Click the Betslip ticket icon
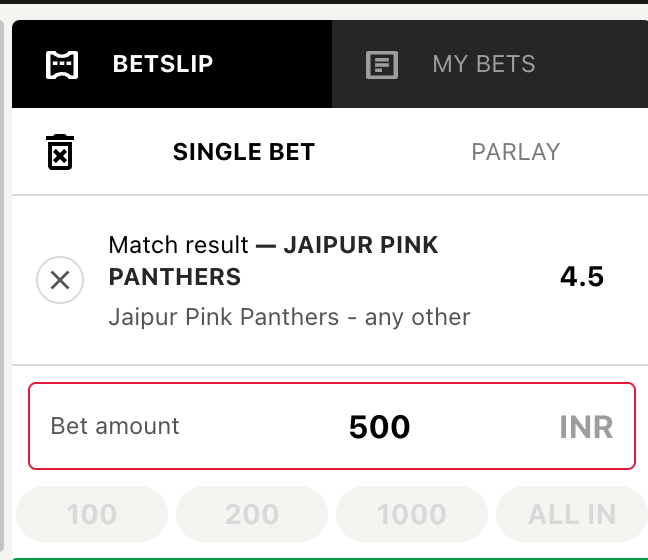 (62, 64)
